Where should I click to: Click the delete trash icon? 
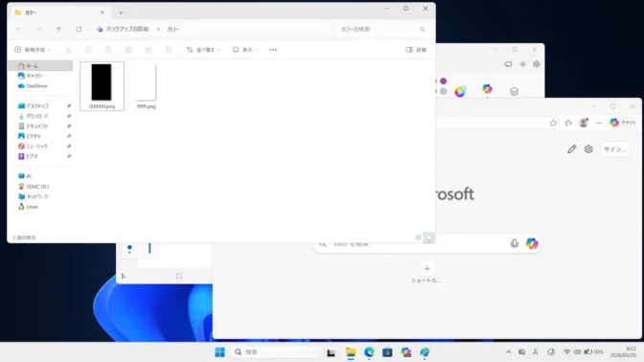coord(169,50)
